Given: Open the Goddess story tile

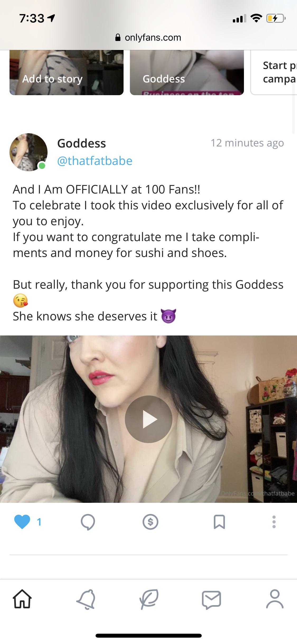Looking at the screenshot, I should [x=187, y=73].
